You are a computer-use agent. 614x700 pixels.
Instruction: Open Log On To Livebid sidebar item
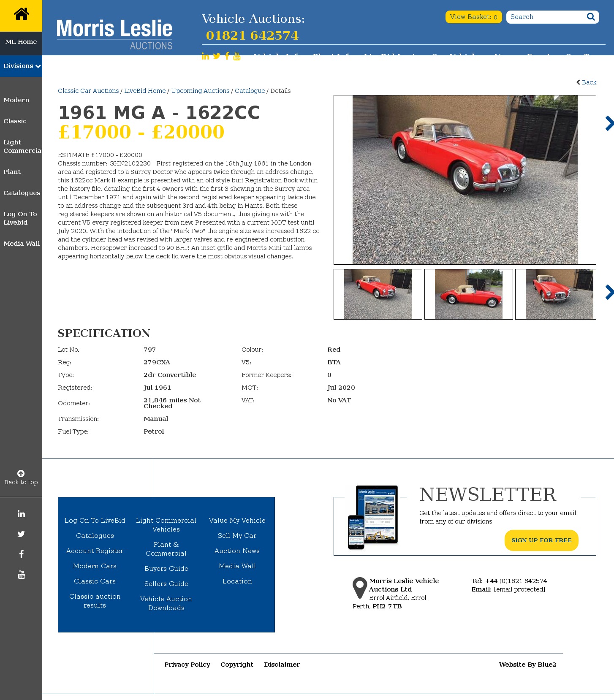[20, 218]
